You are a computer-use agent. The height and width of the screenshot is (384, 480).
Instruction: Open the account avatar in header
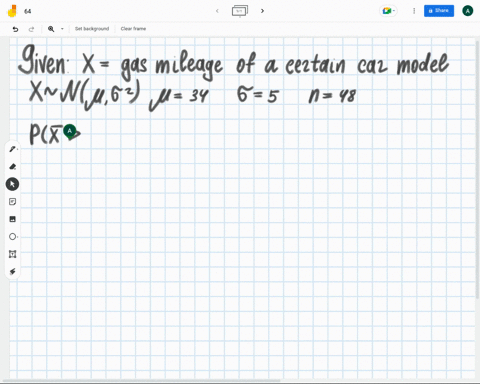pos(468,11)
